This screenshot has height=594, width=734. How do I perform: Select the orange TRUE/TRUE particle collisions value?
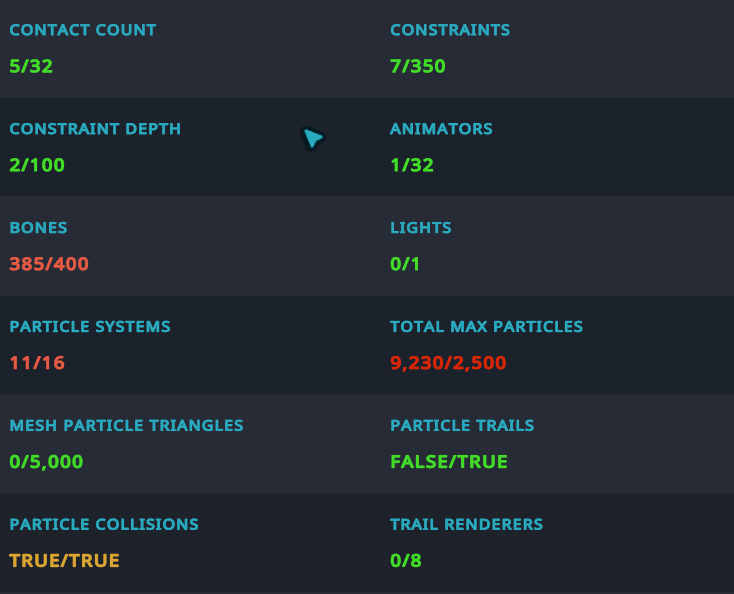click(64, 561)
